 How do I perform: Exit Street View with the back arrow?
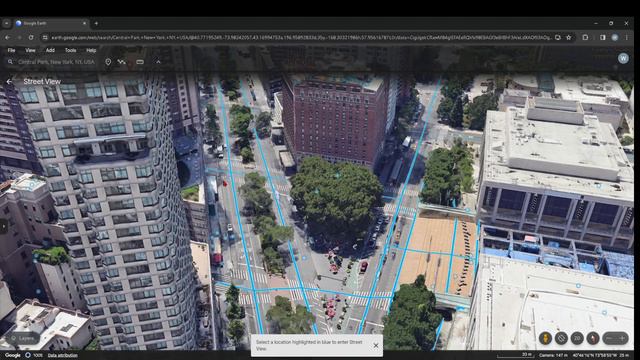9,82
